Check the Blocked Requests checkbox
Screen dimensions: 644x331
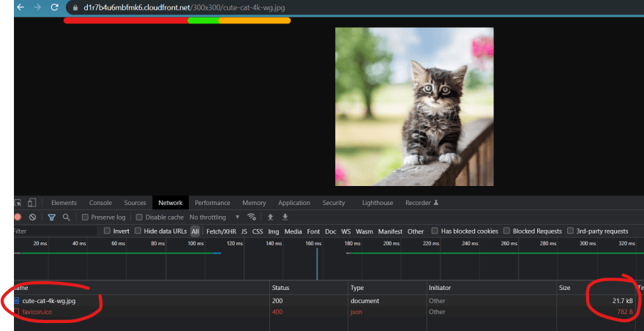pyautogui.click(x=506, y=231)
